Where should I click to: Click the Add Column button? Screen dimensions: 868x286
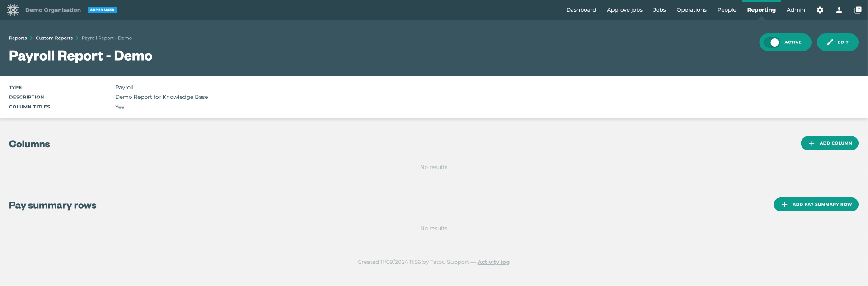tap(829, 143)
